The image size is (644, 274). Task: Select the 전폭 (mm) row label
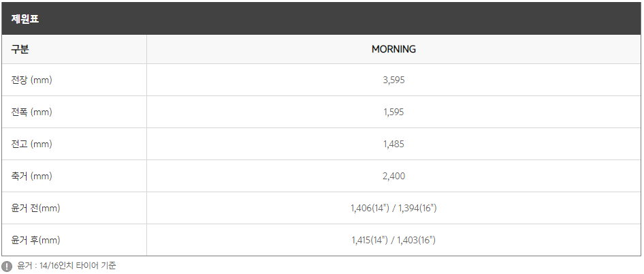click(31, 112)
